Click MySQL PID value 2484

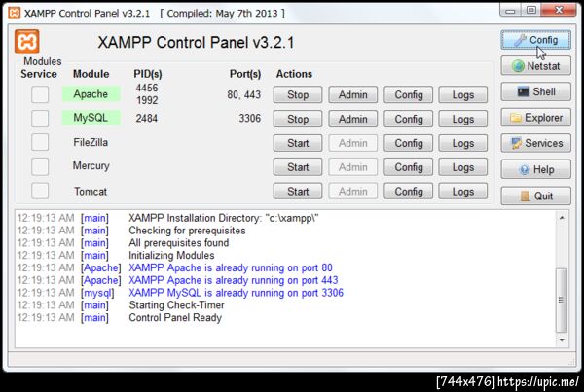tap(147, 119)
